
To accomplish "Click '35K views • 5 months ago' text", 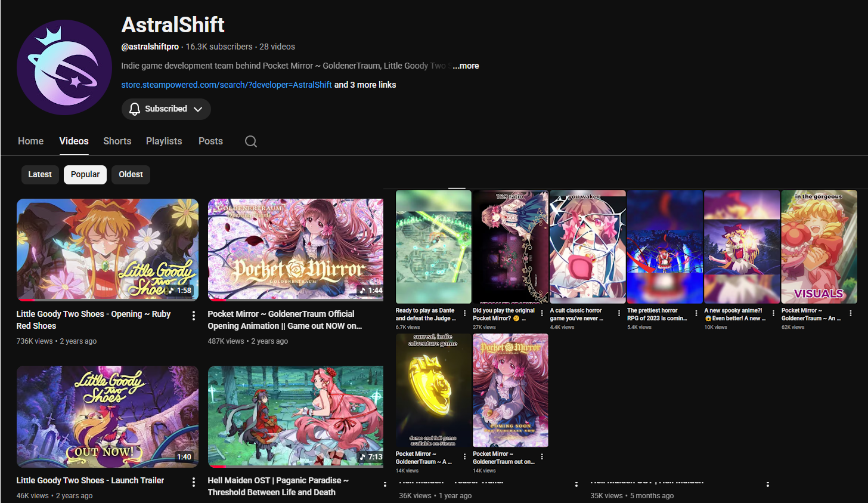I will (x=632, y=496).
